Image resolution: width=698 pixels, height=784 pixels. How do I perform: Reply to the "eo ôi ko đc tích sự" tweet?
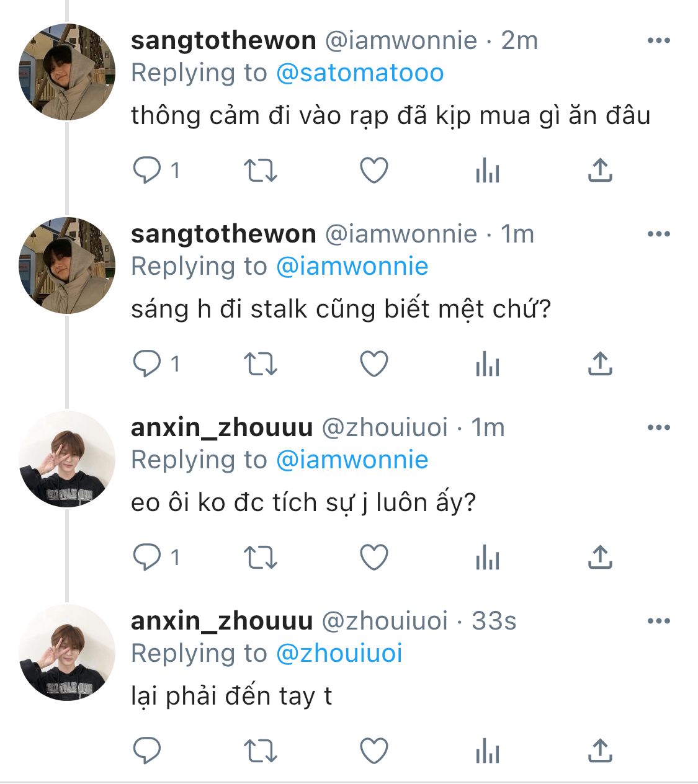click(x=148, y=558)
